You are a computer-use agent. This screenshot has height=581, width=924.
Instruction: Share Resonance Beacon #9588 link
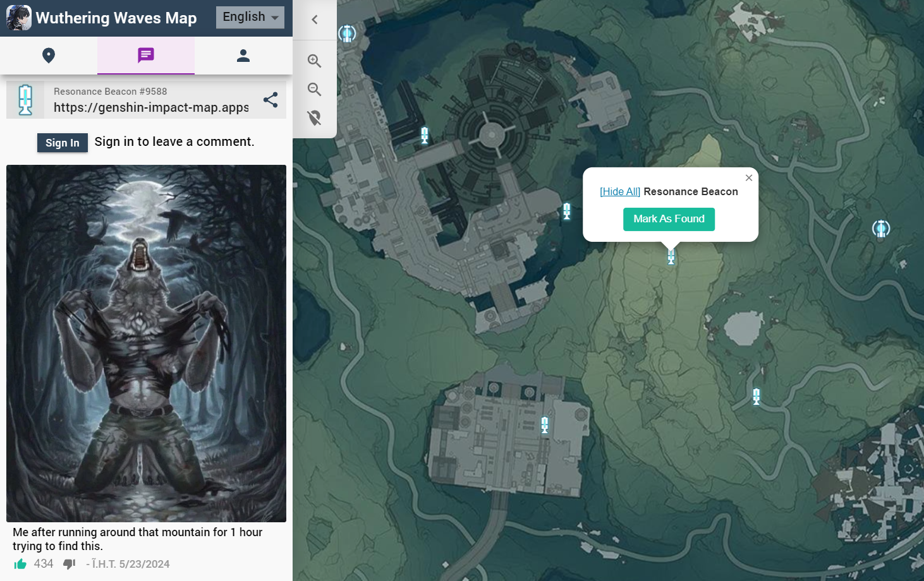pos(271,100)
